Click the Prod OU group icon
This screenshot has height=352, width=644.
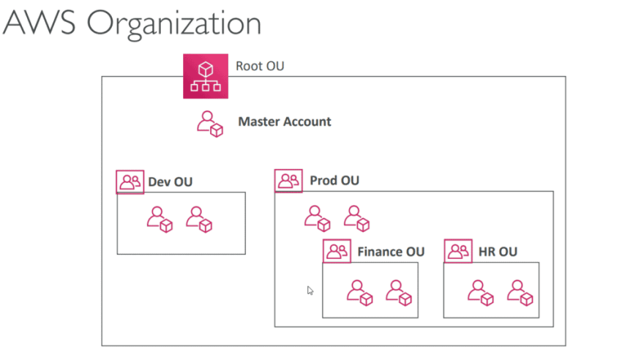pyautogui.click(x=288, y=180)
